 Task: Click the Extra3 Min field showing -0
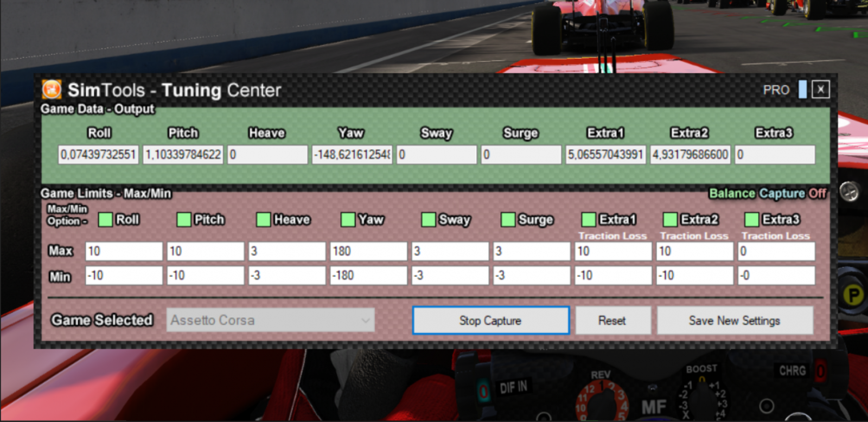[x=776, y=276]
